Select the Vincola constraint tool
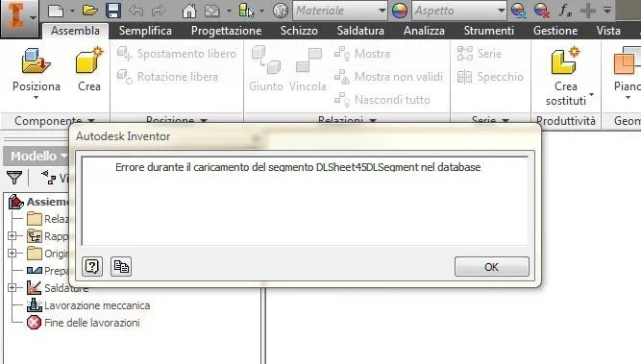641x364 pixels. [x=308, y=61]
